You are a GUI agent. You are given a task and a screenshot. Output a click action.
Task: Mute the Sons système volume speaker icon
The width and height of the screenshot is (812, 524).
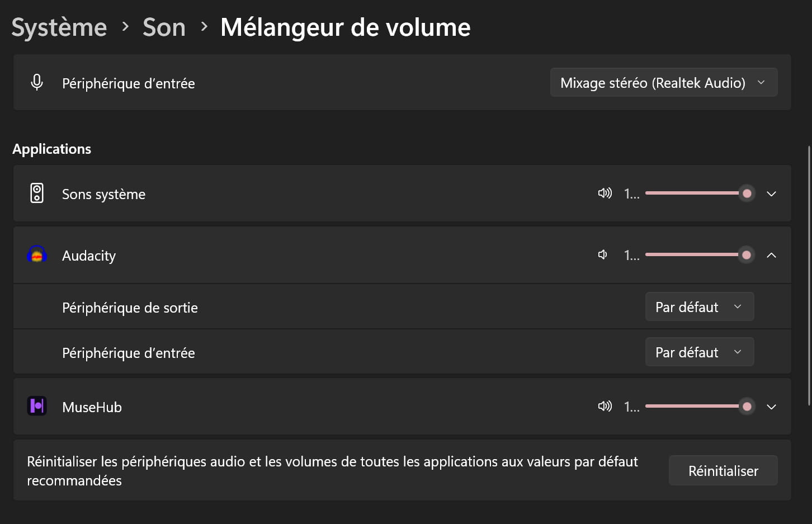coord(605,193)
